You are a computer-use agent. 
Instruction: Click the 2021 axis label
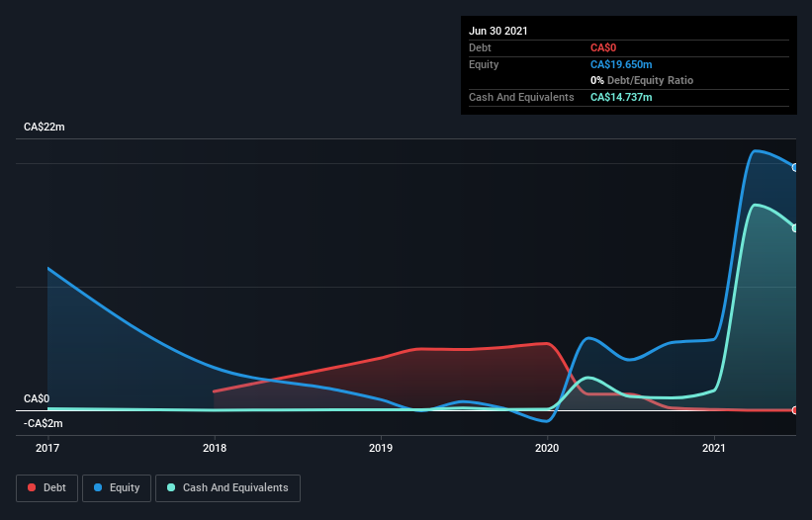[x=714, y=448]
